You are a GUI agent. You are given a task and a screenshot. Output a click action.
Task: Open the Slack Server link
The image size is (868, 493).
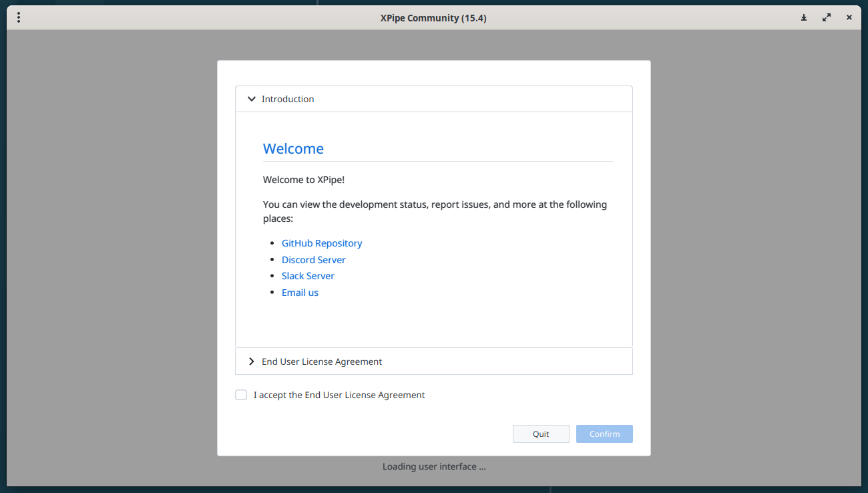coord(308,276)
